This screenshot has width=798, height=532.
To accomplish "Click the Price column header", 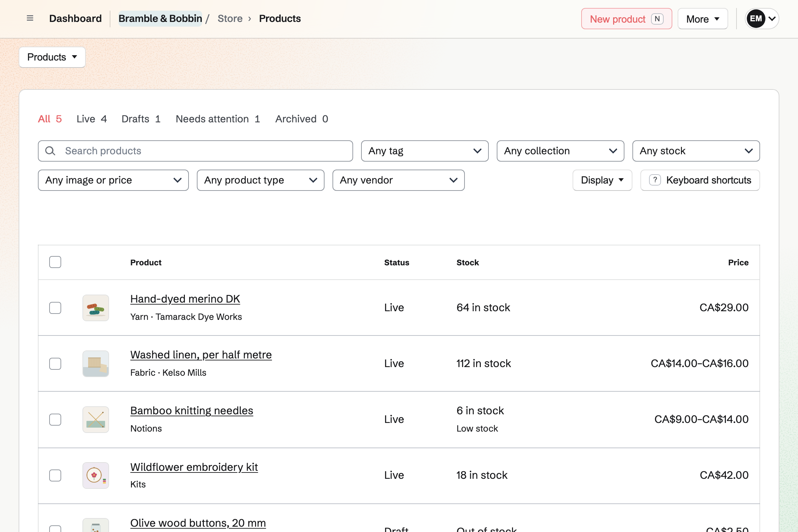I will [738, 262].
